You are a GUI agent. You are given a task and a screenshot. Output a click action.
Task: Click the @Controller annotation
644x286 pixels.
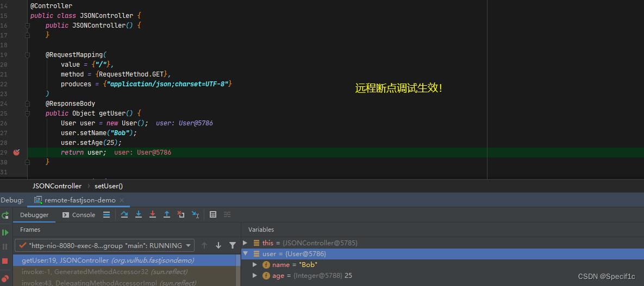(x=51, y=6)
